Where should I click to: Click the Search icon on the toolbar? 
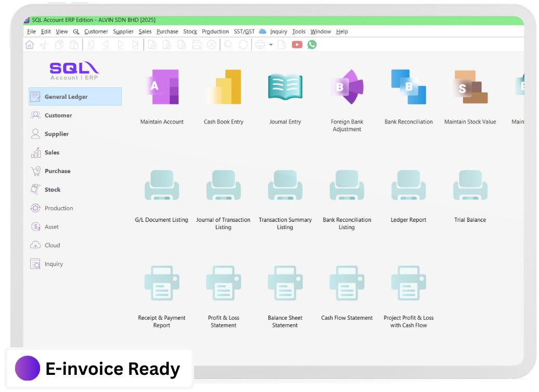(229, 45)
